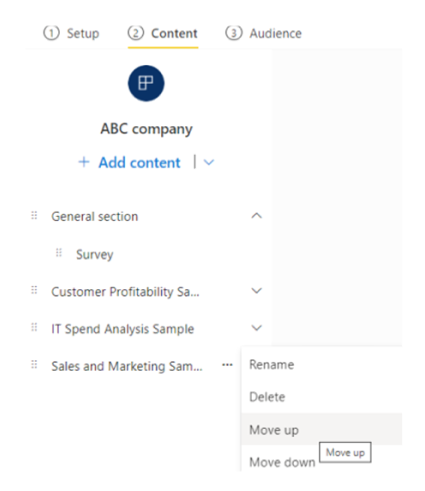Viewport: 425px width, 491px height.
Task: Open the Setup step tab
Action: tap(71, 33)
